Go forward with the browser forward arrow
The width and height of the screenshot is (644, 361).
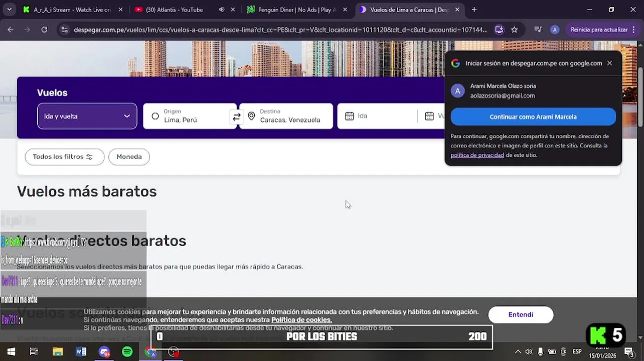click(x=27, y=30)
